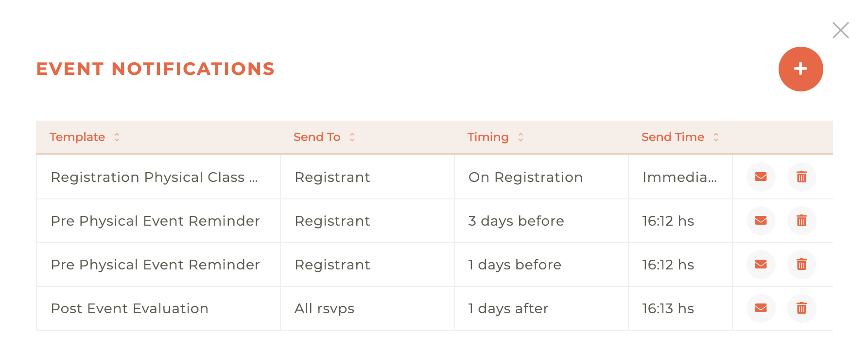Toggle sort order on the Timing column
The width and height of the screenshot is (868, 356).
pyautogui.click(x=521, y=137)
